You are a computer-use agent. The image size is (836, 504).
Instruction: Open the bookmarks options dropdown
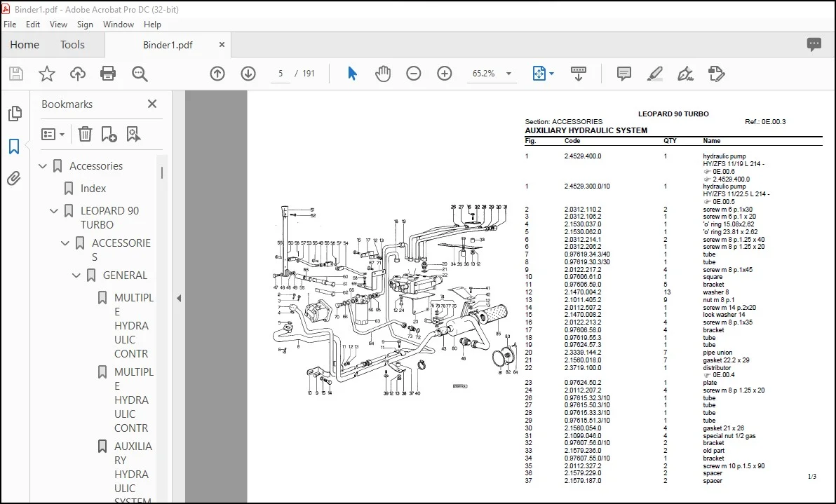53,135
